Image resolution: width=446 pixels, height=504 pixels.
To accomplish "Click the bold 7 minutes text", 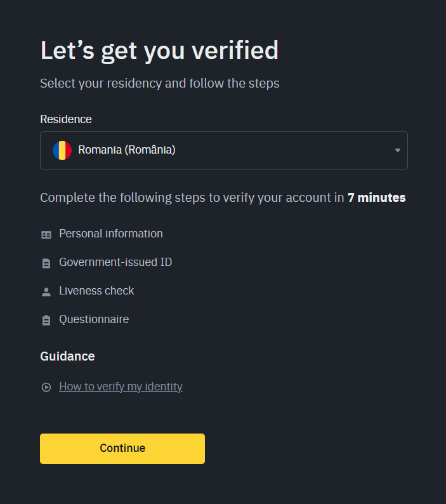I will coord(376,197).
